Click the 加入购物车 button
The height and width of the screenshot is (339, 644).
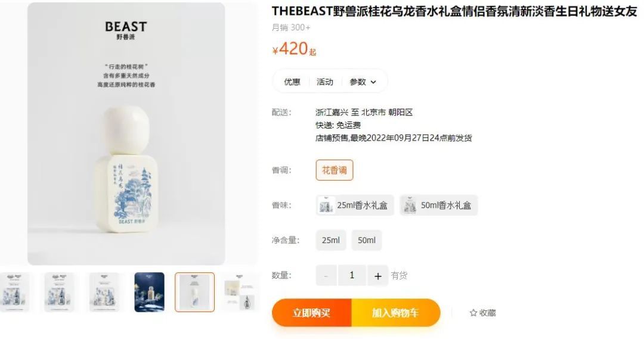395,313
